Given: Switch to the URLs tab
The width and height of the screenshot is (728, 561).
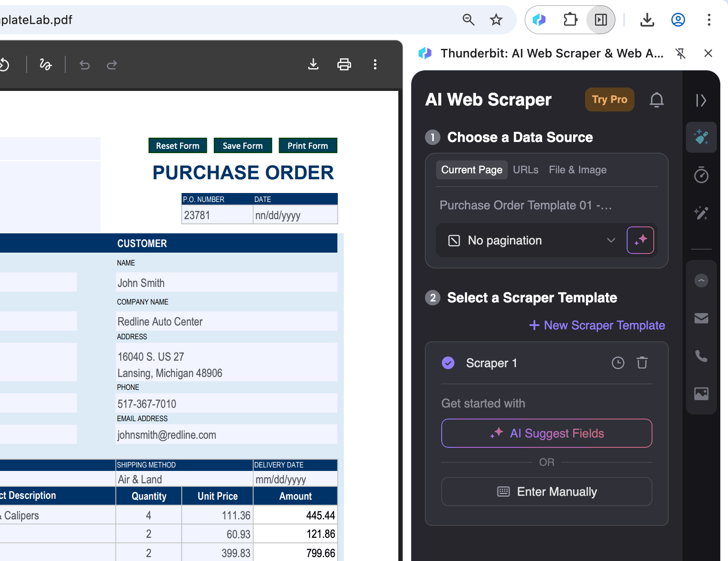Looking at the screenshot, I should coord(526,170).
